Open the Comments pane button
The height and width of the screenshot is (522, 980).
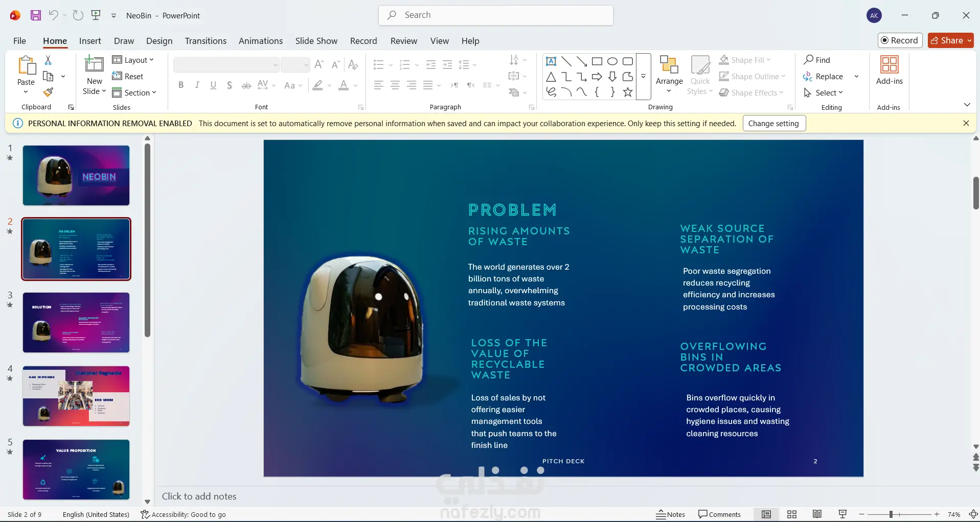pyautogui.click(x=720, y=514)
